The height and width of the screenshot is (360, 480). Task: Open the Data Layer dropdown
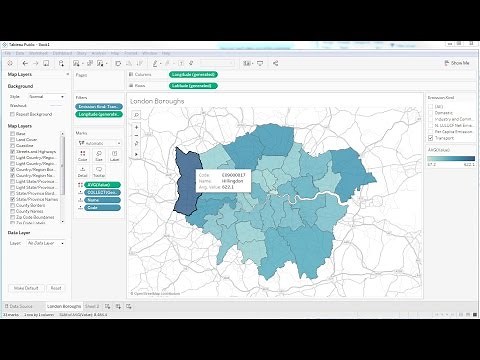click(46, 243)
